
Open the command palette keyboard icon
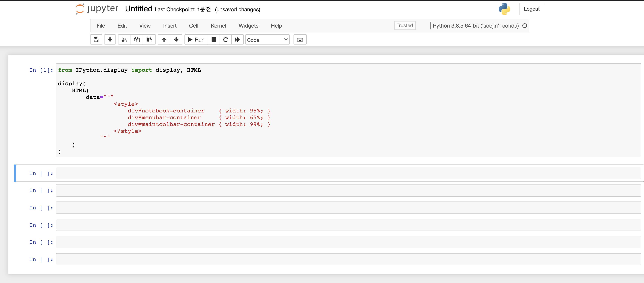tap(300, 39)
